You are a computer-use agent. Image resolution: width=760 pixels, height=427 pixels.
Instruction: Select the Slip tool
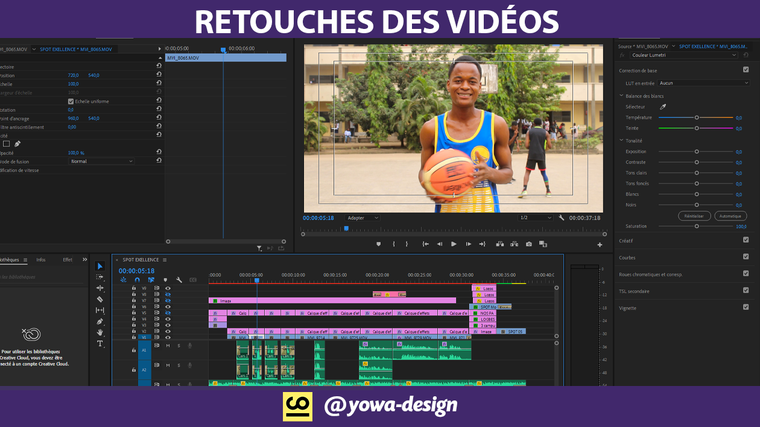tap(100, 310)
